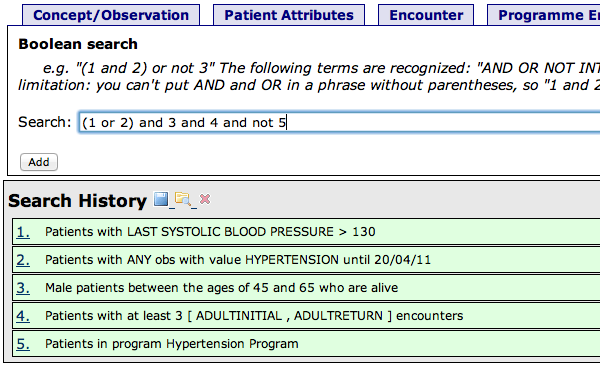Open search history link number 2
Viewport: 600px width, 367px height.
23,260
